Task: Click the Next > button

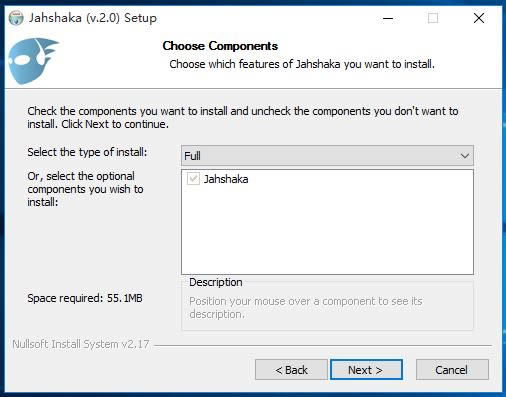Action: [366, 369]
